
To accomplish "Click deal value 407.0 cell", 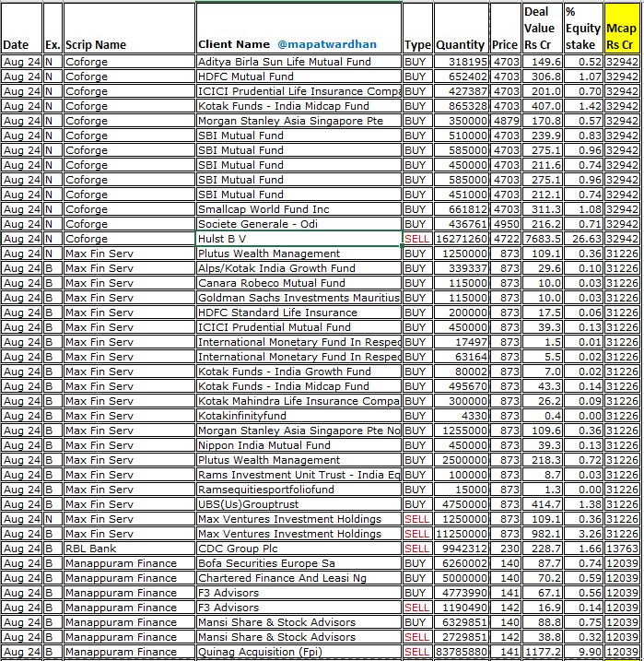I will [543, 106].
